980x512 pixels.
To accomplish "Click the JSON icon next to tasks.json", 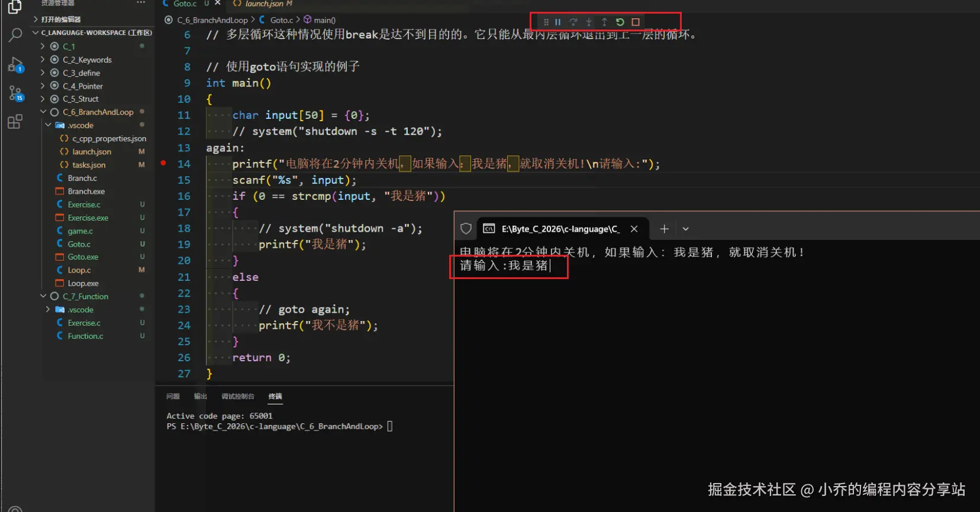I will (x=64, y=165).
